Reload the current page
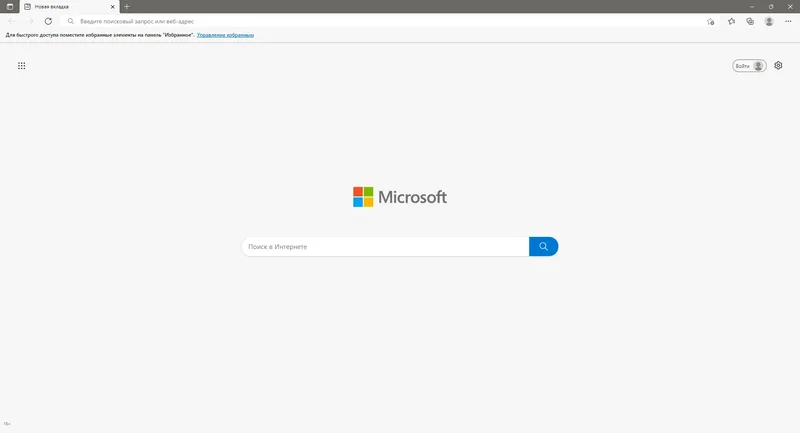The image size is (800, 433). [x=48, y=21]
